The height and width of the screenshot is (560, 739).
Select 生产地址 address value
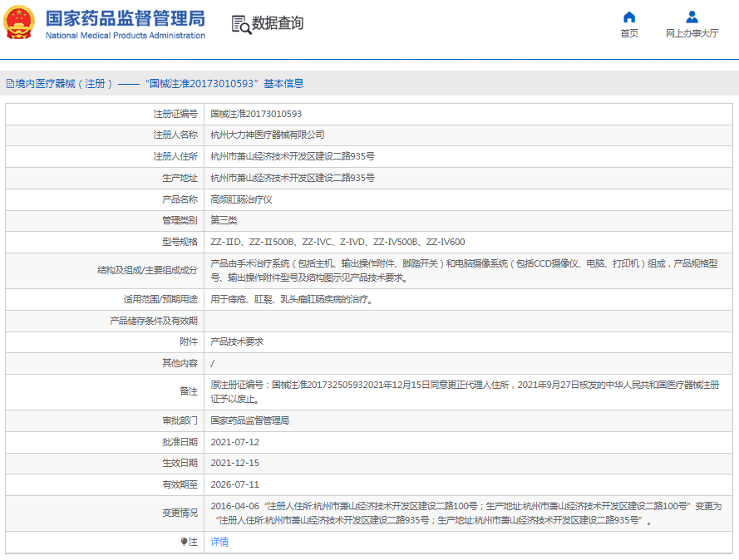click(293, 178)
